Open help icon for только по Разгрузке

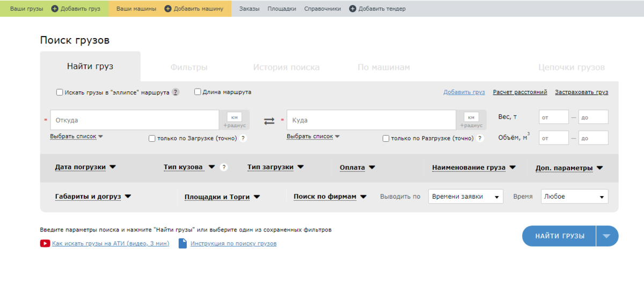[480, 138]
